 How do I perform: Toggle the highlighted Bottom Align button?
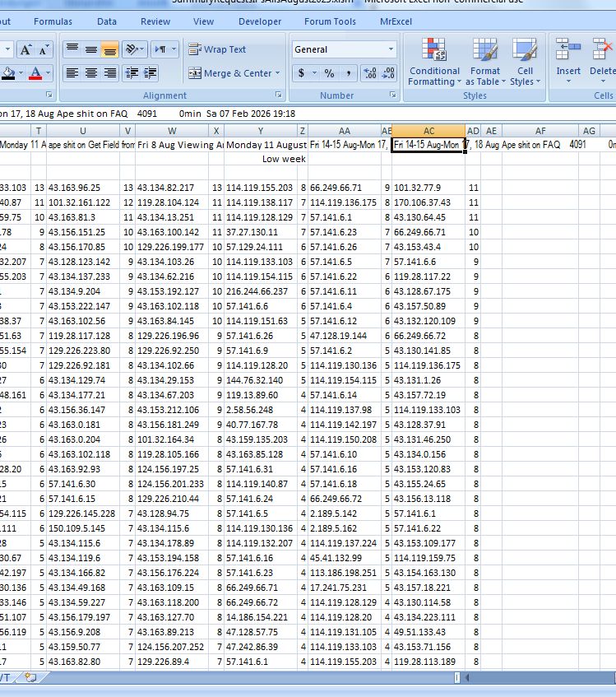point(109,49)
